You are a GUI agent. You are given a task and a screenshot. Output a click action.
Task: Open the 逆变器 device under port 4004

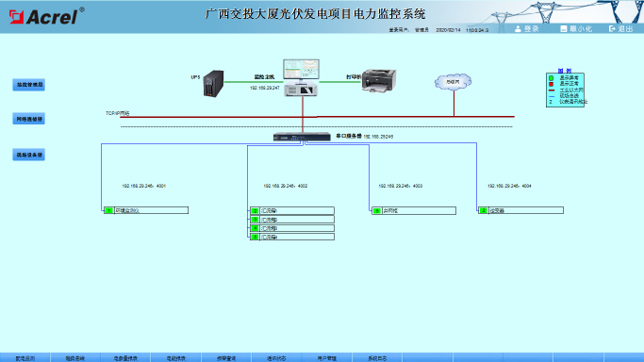pyautogui.click(x=520, y=210)
